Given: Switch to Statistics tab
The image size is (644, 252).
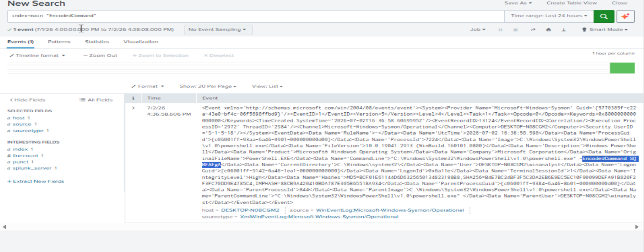Looking at the screenshot, I should pos(97,42).
